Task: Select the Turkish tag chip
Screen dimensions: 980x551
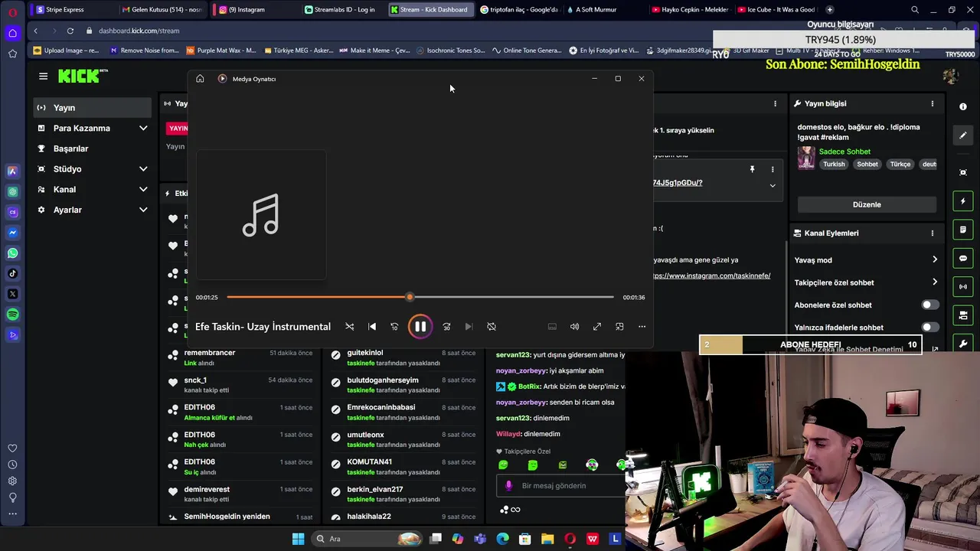Action: (x=834, y=165)
